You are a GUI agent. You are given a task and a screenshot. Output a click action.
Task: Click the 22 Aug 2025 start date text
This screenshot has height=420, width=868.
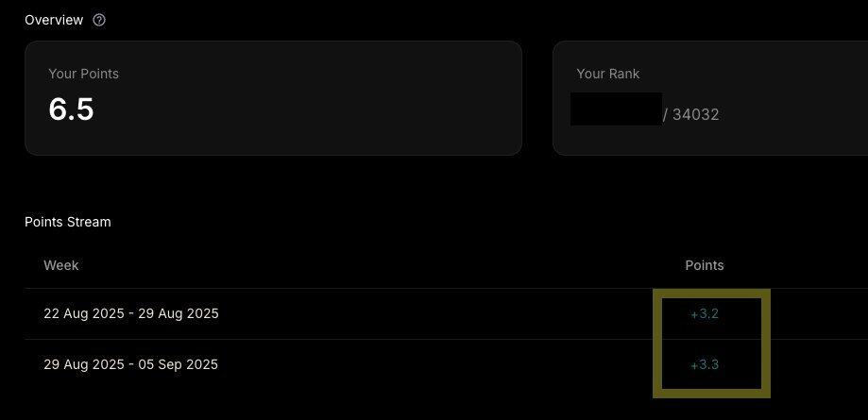coord(84,313)
